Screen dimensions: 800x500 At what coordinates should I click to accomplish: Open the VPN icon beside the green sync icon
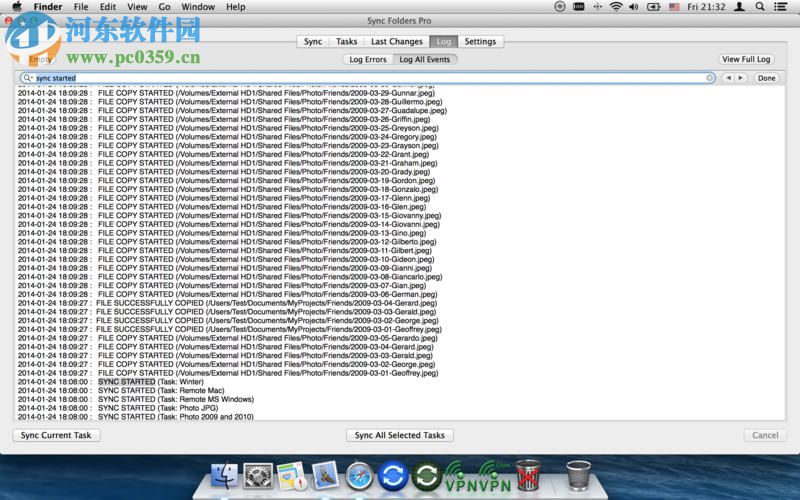pyautogui.click(x=461, y=477)
